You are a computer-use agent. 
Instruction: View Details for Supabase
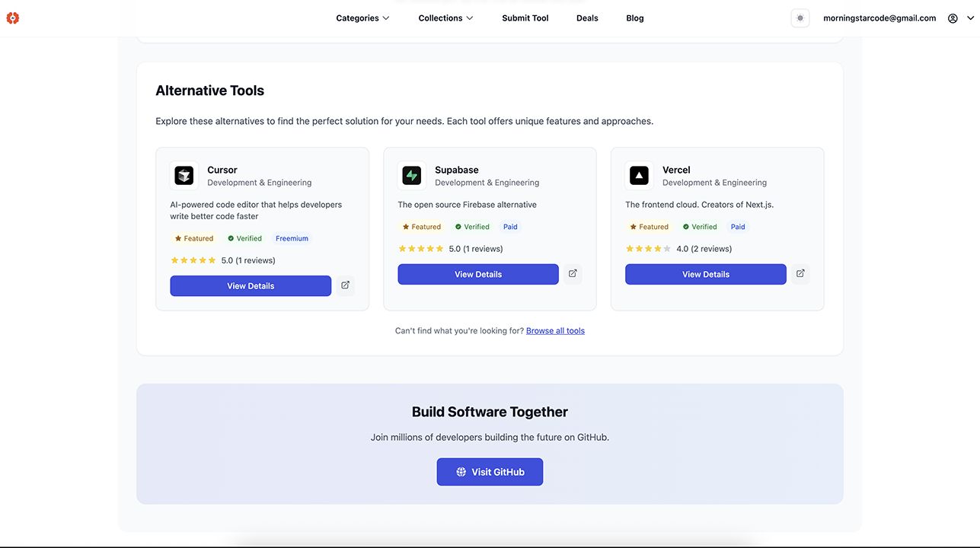478,275
